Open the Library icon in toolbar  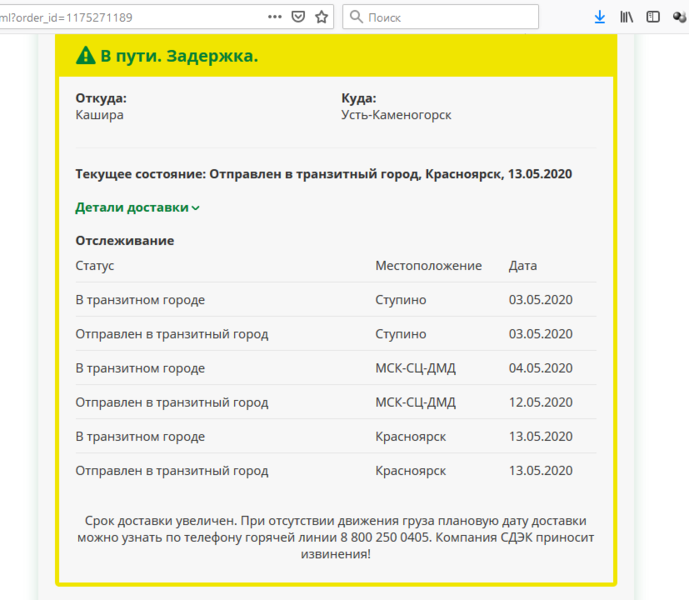tap(627, 17)
